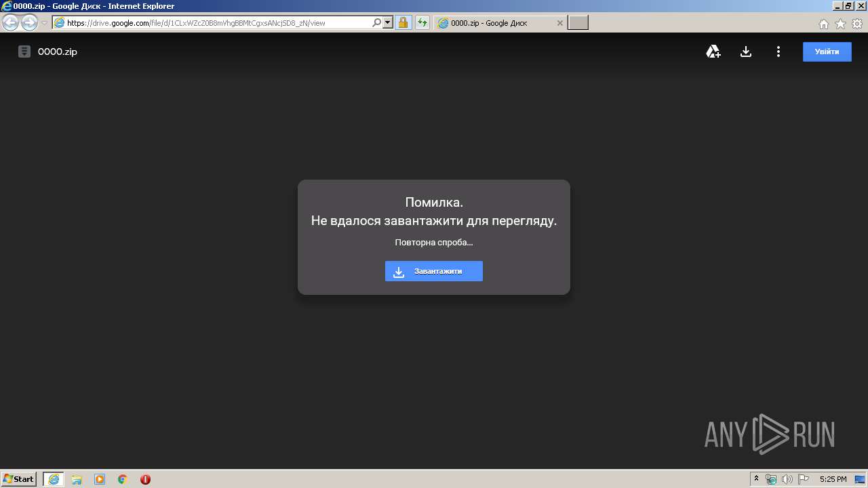
Task: Click the Завантажити download button in dialog
Action: click(x=434, y=271)
